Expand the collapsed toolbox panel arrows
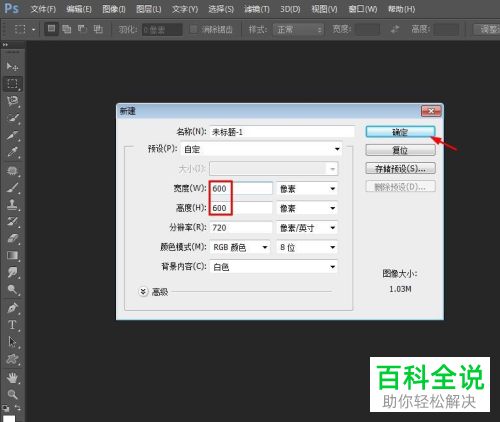The image size is (500, 422). click(5, 45)
